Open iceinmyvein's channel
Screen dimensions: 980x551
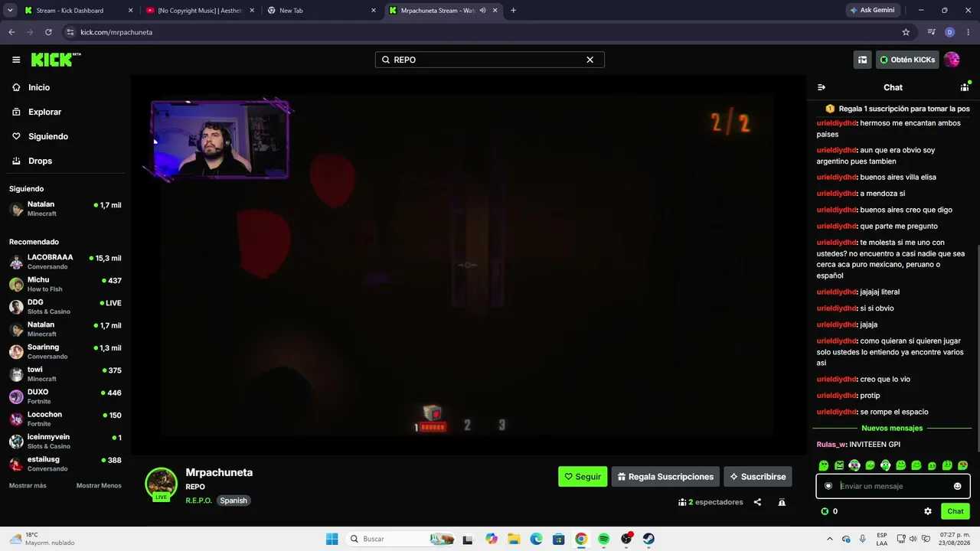click(65, 442)
